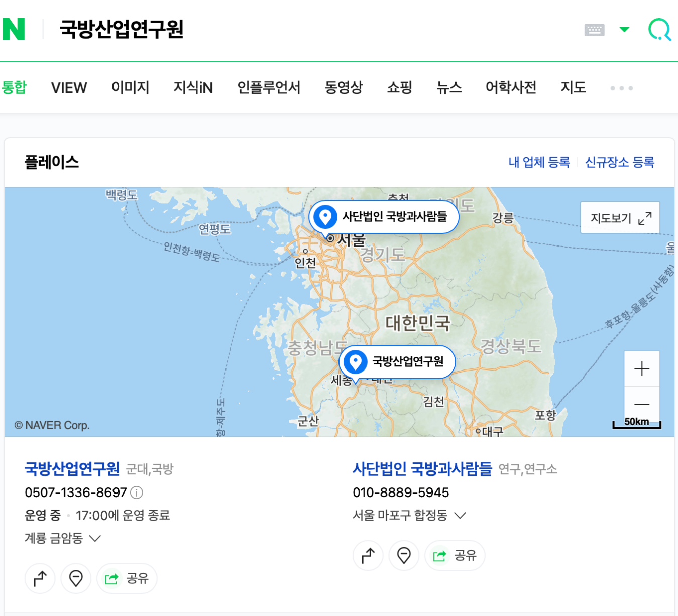Viewport: 678px width, 616px height.
Task: Zoom in the map with the plus button
Action: [642, 369]
